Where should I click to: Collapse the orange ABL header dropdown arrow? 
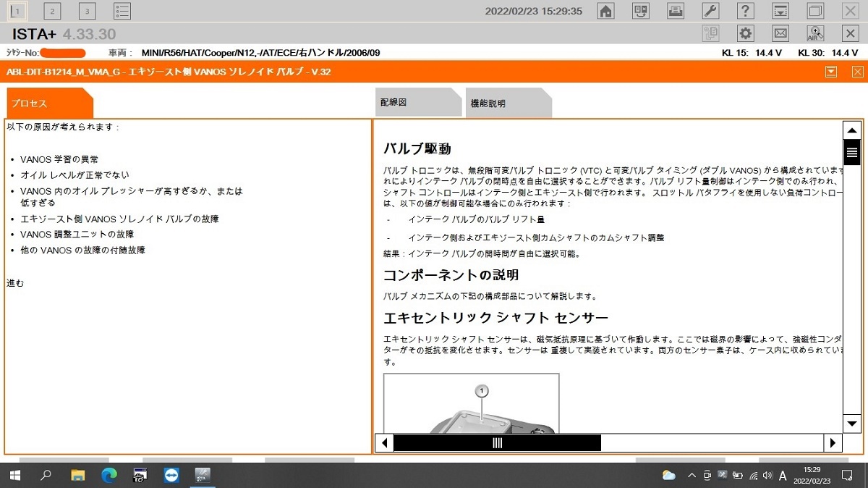point(831,72)
